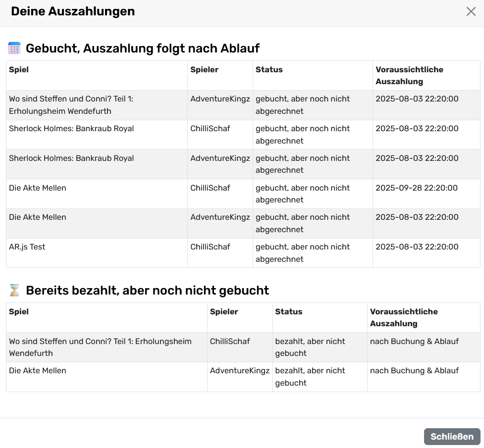Click the Spieler header in the paid table
Screen dimensions: 484x448
(224, 312)
